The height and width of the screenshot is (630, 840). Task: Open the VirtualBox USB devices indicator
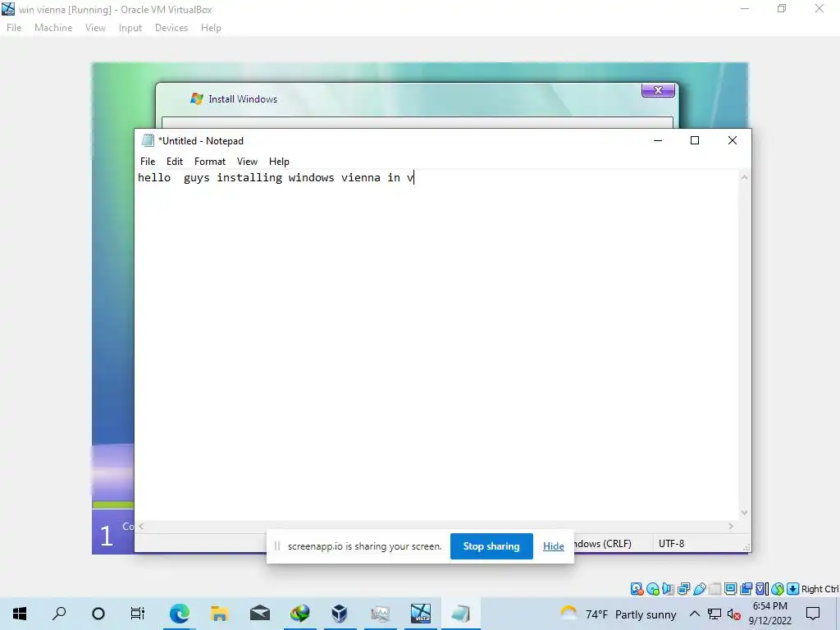point(699,589)
